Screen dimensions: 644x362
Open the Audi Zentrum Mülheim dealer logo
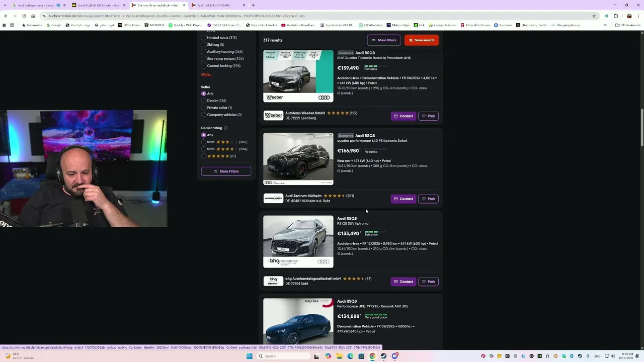pos(274,198)
